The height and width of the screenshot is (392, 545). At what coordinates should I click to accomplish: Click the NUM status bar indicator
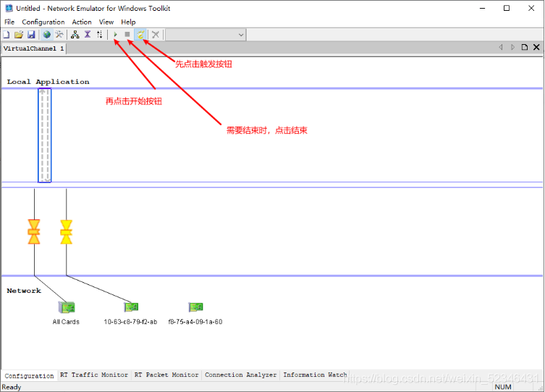click(503, 387)
